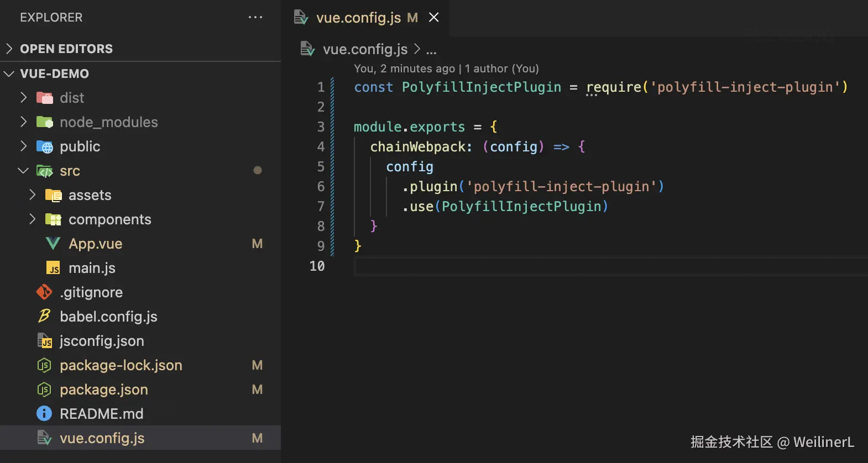Click the Node icon of package-lock.json

point(44,365)
